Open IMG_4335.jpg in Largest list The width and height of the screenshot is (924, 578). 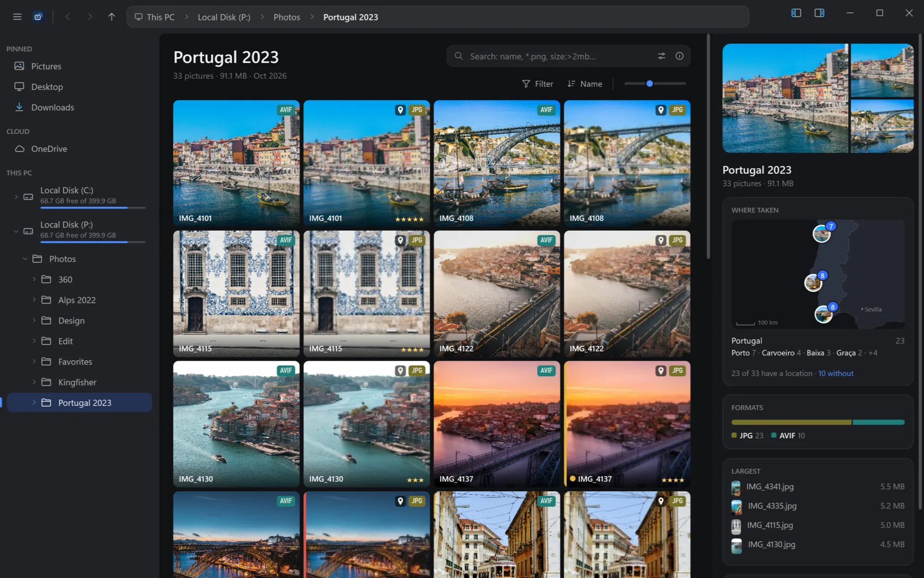pyautogui.click(x=818, y=506)
